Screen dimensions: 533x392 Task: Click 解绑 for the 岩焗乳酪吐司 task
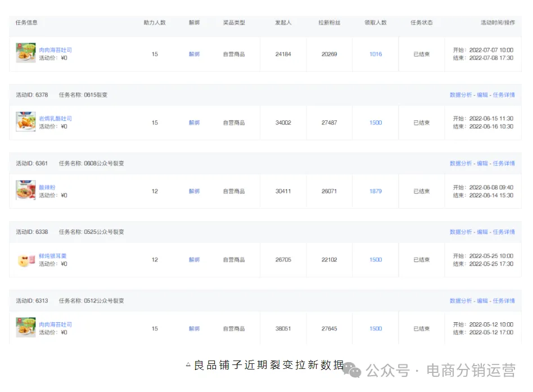click(194, 122)
